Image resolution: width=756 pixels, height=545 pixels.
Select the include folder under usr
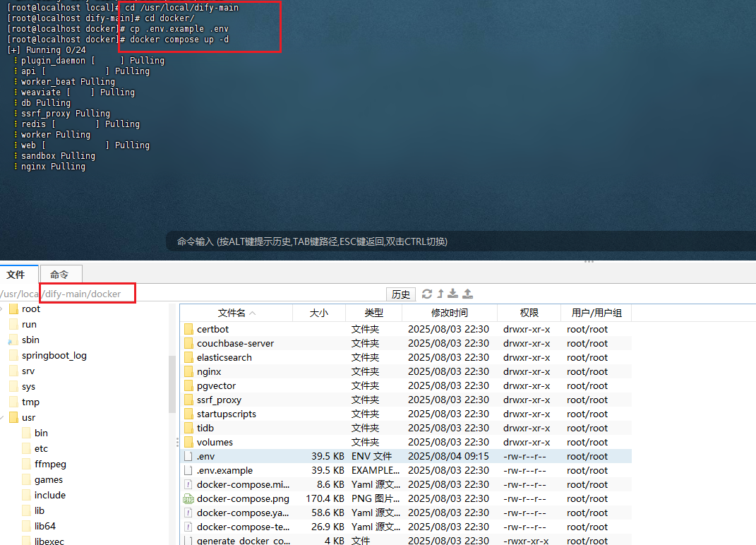tap(49, 495)
